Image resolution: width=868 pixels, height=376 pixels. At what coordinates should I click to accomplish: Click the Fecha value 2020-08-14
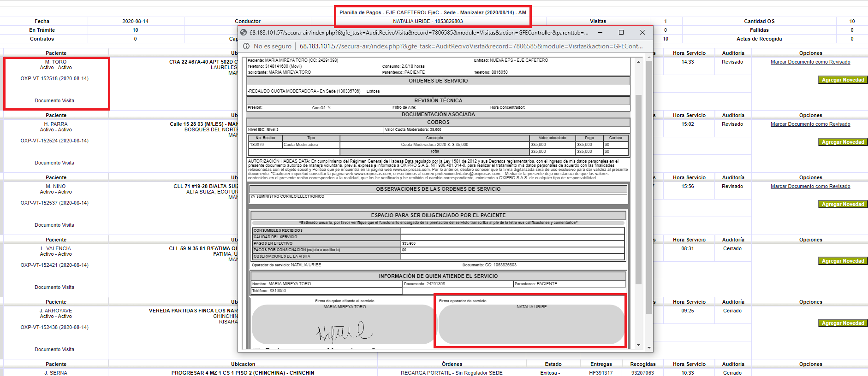(x=135, y=21)
